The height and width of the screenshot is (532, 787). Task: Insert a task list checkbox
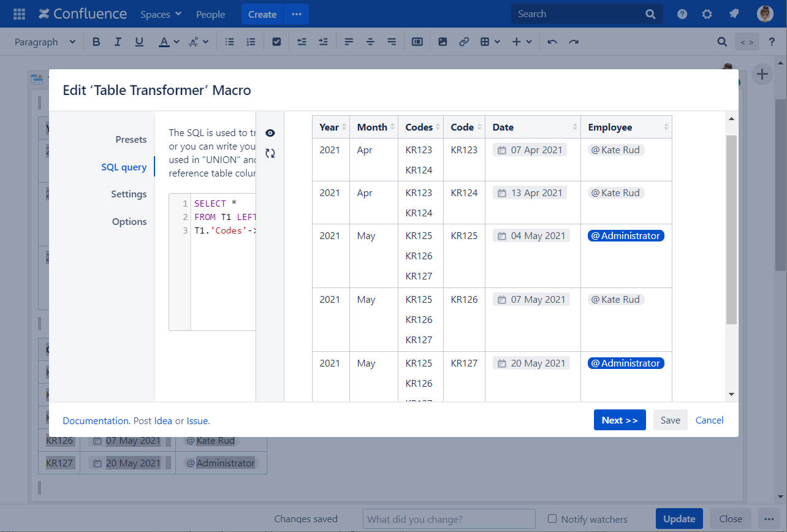(276, 42)
